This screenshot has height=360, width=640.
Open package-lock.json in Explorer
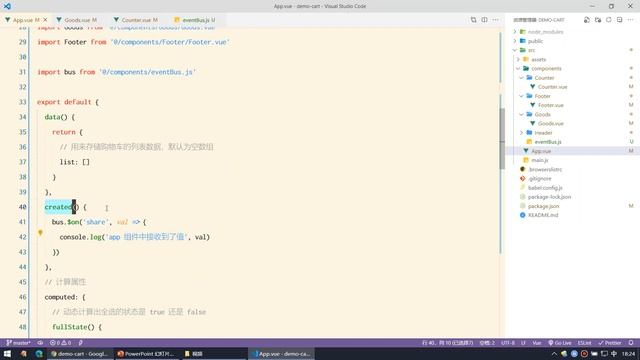(549, 197)
